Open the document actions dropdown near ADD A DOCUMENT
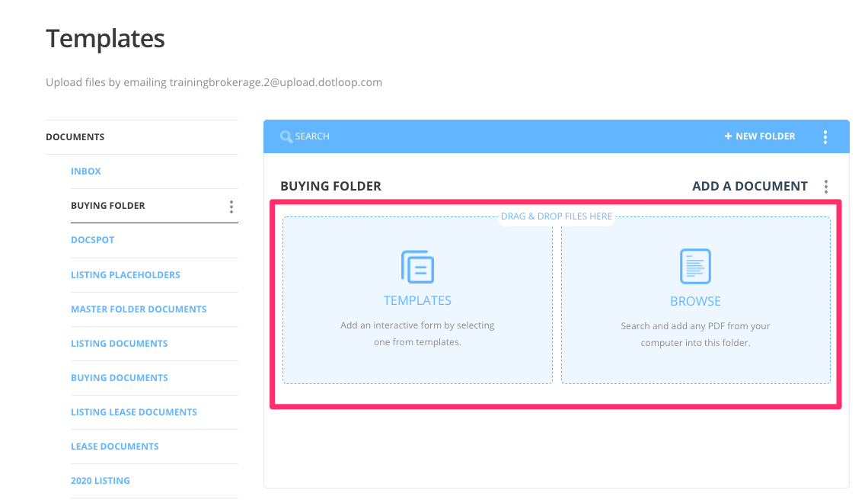Screen dimensions: 868x503 pyautogui.click(x=826, y=185)
